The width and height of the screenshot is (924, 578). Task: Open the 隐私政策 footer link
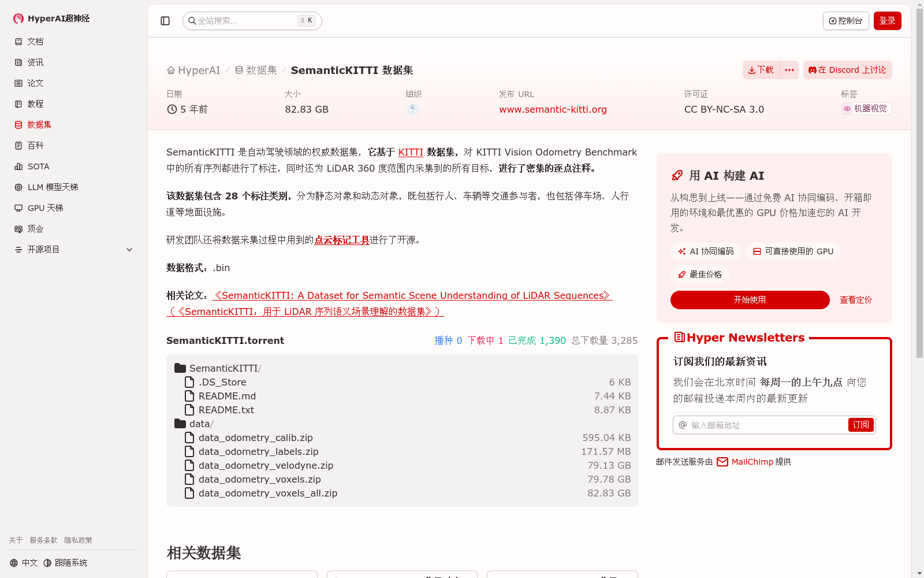(78, 540)
